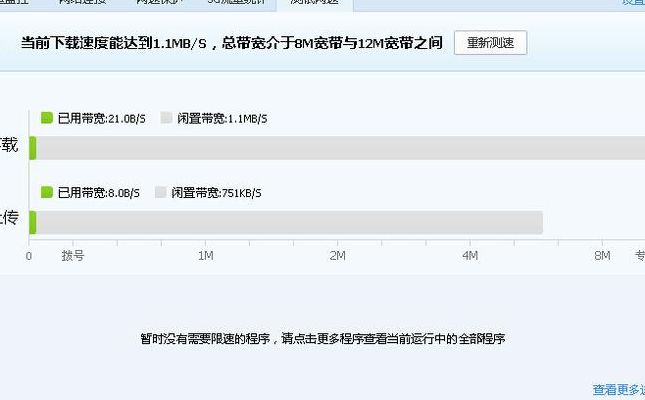Click the gray upload idle bandwidth bar
Viewport: 645px width, 400px height.
[290, 222]
